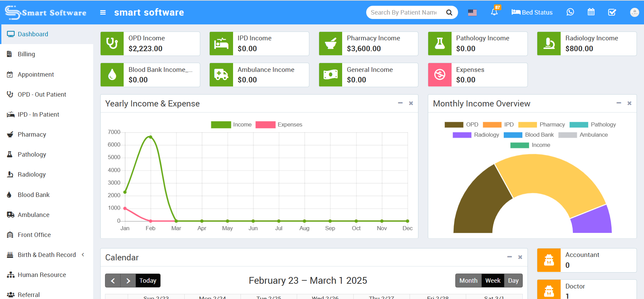Click the US flag language icon

(472, 13)
